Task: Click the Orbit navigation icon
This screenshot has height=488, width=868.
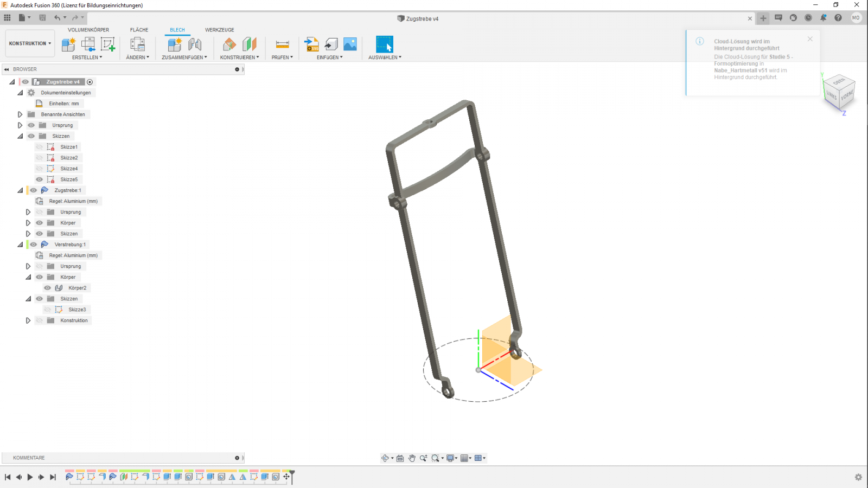Action: [x=385, y=458]
